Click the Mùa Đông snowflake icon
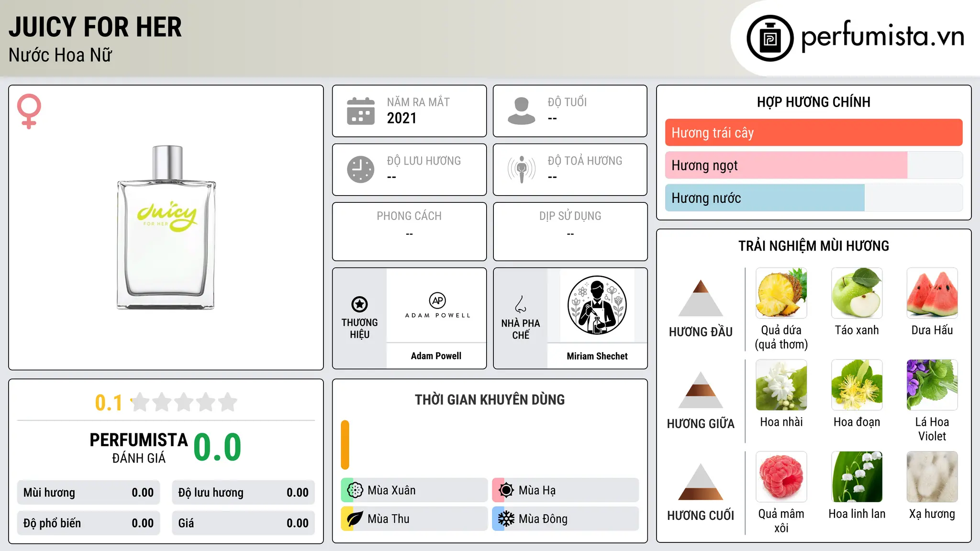 click(x=506, y=519)
